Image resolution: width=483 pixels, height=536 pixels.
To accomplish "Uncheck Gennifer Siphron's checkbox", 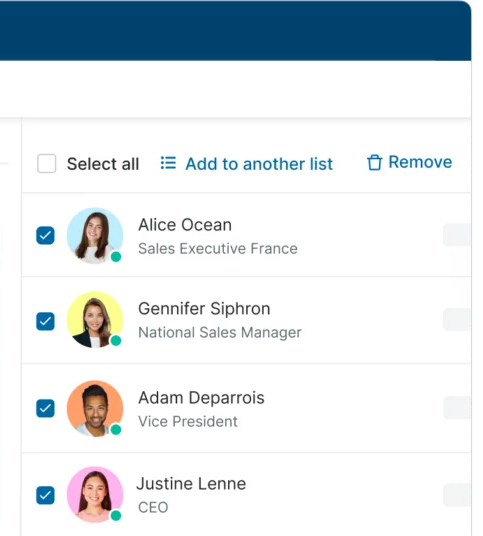I will click(x=45, y=321).
